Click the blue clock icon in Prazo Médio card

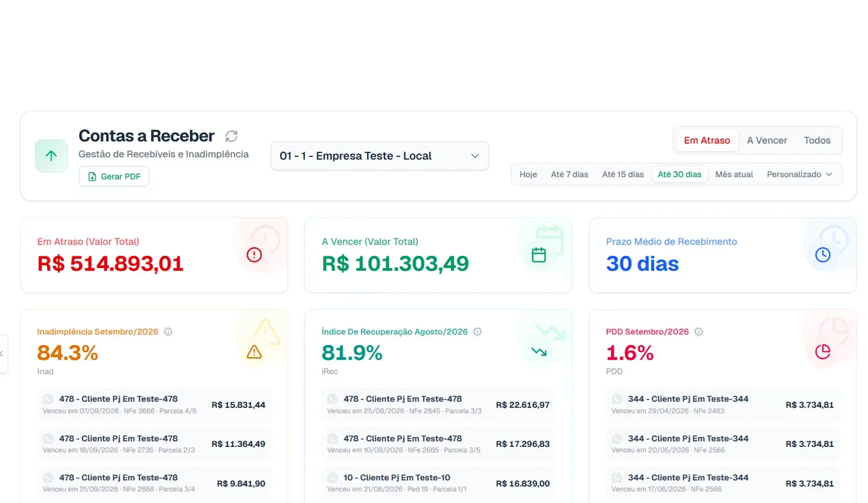point(823,255)
